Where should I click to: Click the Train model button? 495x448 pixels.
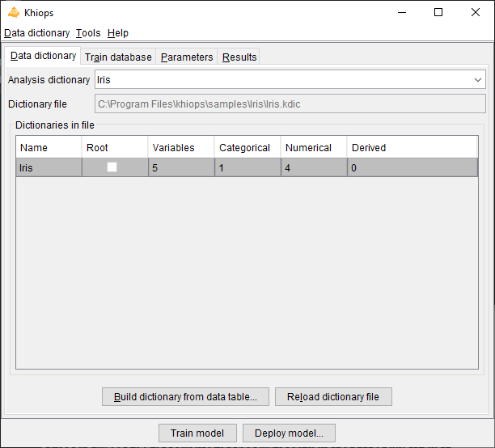tap(197, 433)
